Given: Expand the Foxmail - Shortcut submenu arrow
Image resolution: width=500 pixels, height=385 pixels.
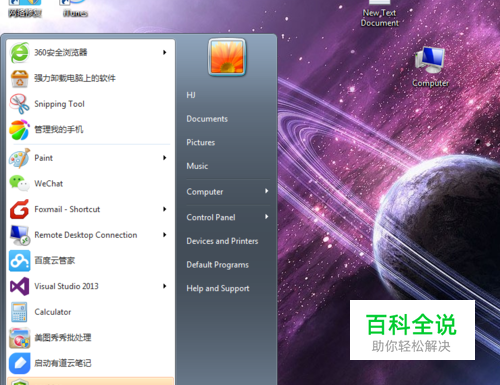Looking at the screenshot, I should point(165,209).
